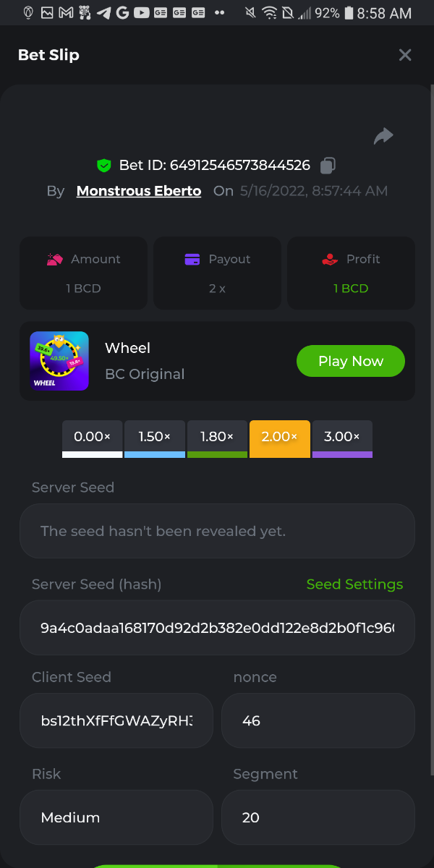Screen dimensions: 434x868
Task: Tap the green verified shield icon
Action: (x=104, y=166)
